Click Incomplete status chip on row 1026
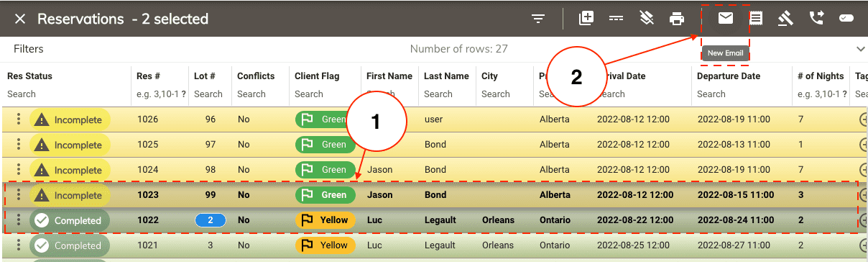 [x=70, y=120]
